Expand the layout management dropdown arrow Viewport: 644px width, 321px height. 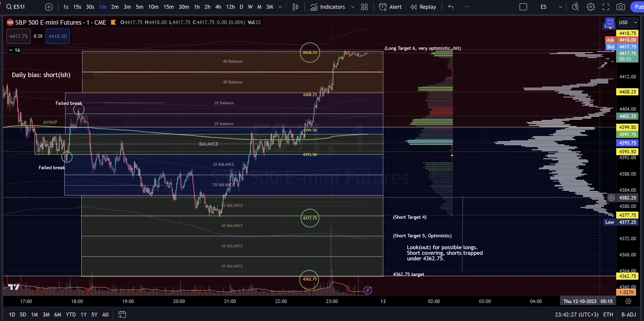560,7
